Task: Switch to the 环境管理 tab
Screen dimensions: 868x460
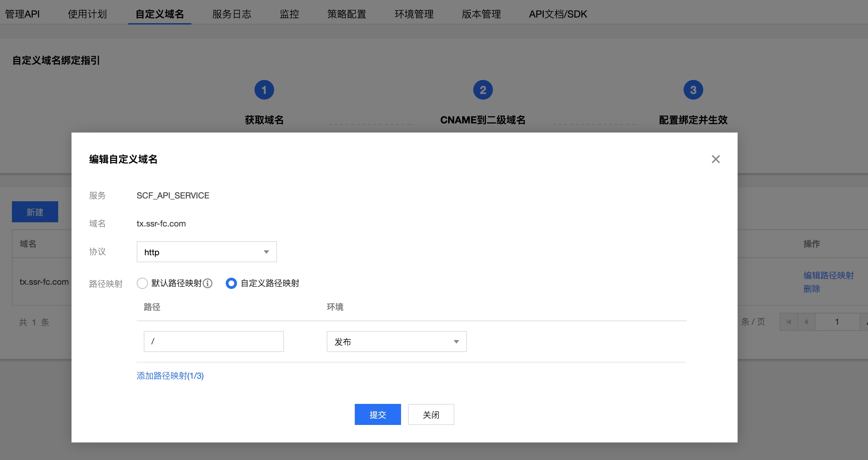Action: point(414,14)
